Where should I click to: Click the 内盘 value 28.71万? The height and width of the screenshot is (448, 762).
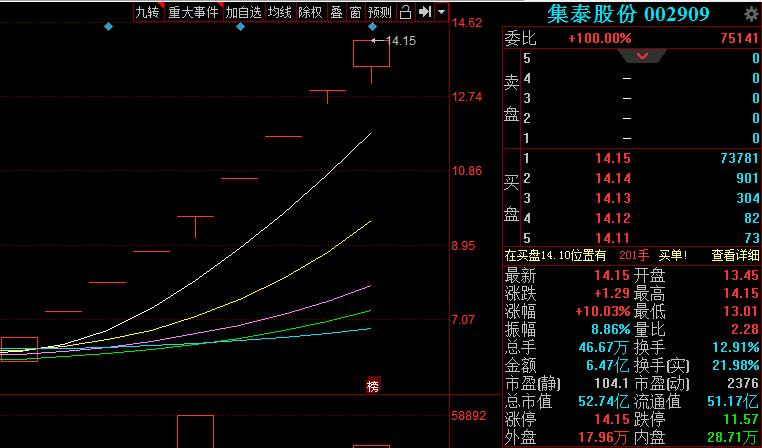tap(733, 438)
